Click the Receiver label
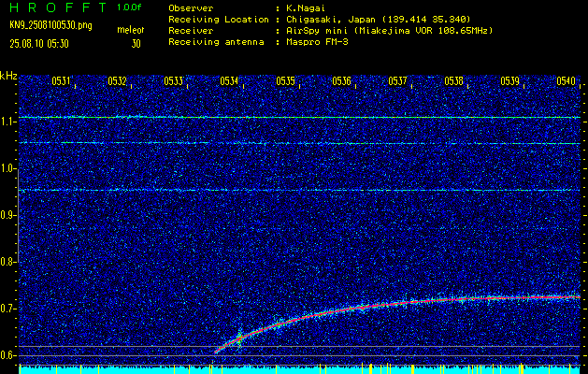 [x=191, y=31]
